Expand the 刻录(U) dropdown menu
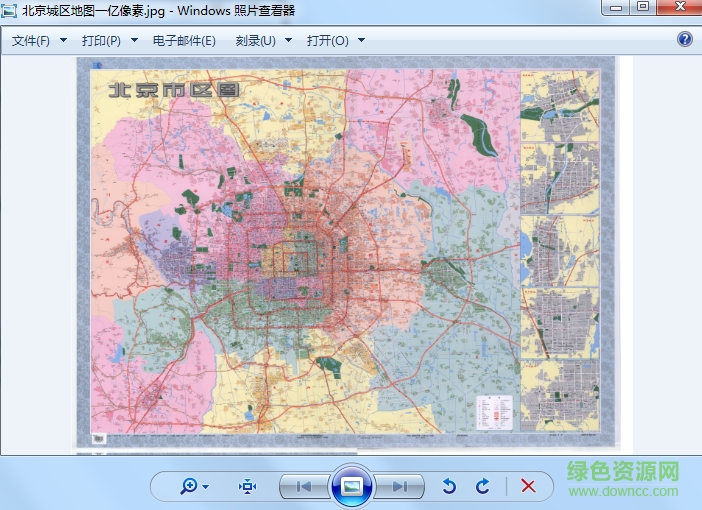The image size is (702, 510). pos(264,41)
